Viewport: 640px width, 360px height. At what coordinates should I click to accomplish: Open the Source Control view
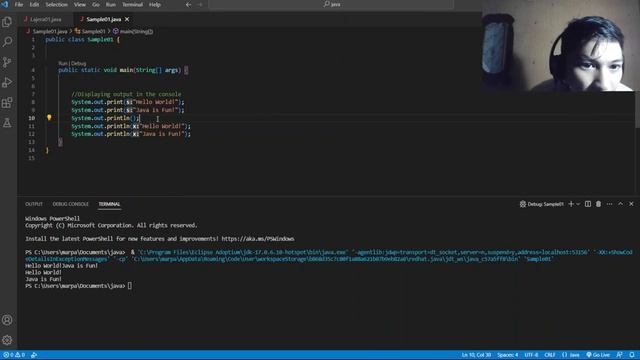(7, 62)
